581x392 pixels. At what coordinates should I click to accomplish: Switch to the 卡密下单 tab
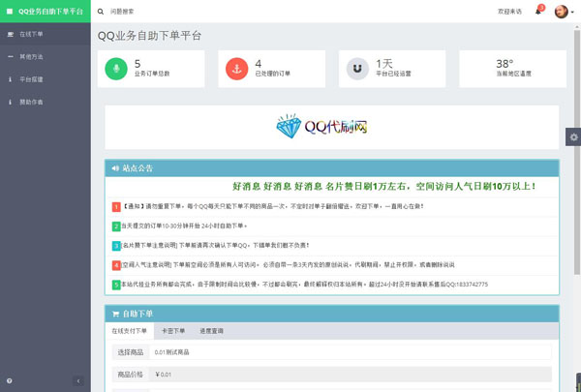click(173, 331)
